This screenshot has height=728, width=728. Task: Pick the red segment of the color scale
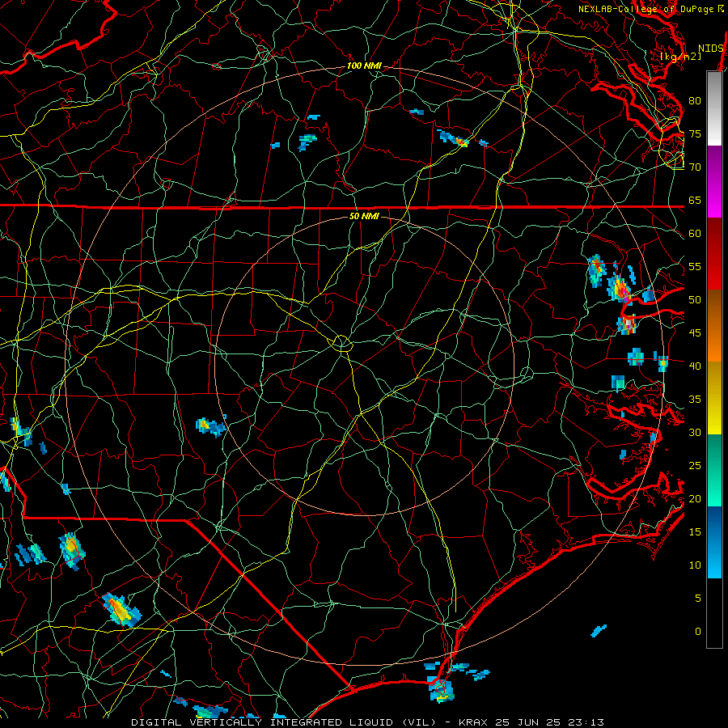pyautogui.click(x=714, y=254)
